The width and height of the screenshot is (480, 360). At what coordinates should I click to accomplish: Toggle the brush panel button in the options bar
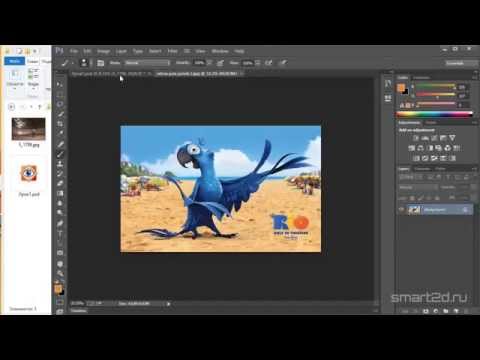[x=100, y=63]
